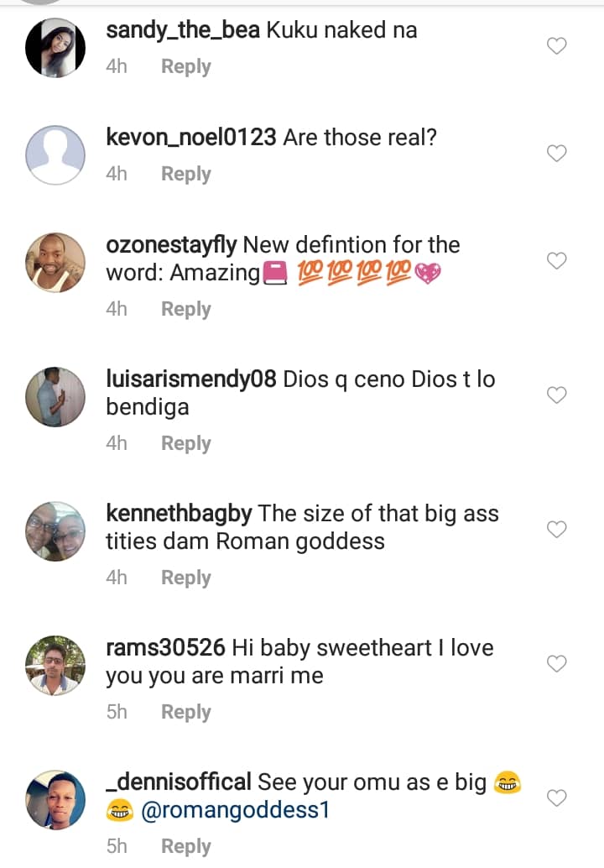
Task: Tap the heart on _dennisoffical's comment
Action: click(x=556, y=797)
